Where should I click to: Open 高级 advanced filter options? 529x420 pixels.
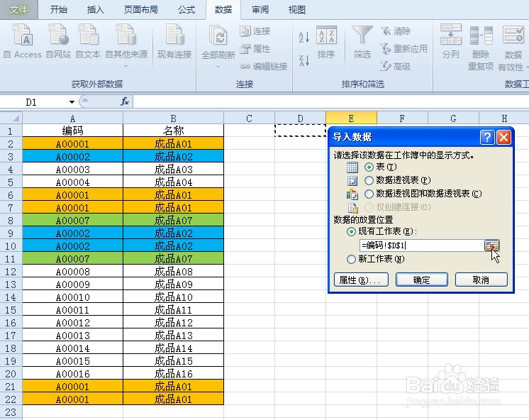pos(396,67)
